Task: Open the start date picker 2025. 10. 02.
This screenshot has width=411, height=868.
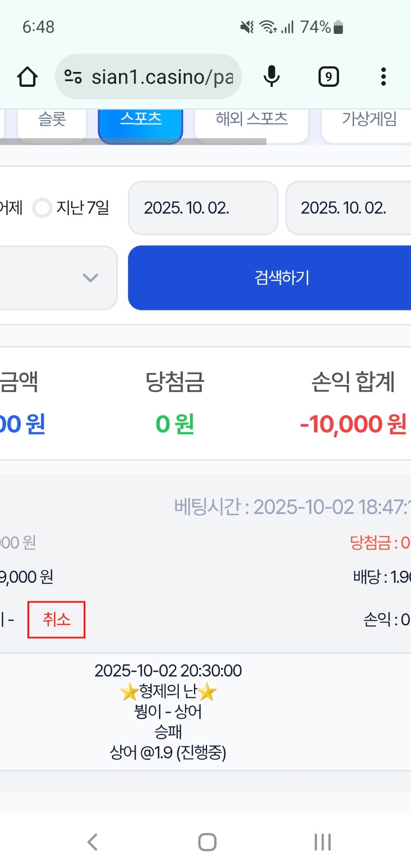Action: (x=202, y=208)
